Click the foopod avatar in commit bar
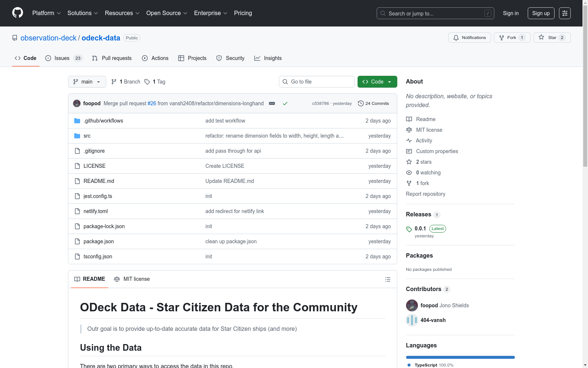This screenshot has width=588, height=368. click(x=77, y=103)
